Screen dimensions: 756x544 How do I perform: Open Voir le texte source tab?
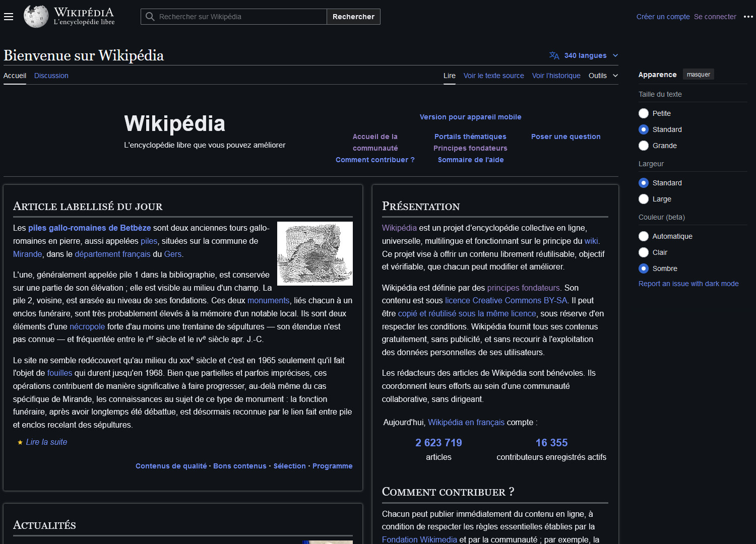click(x=494, y=76)
